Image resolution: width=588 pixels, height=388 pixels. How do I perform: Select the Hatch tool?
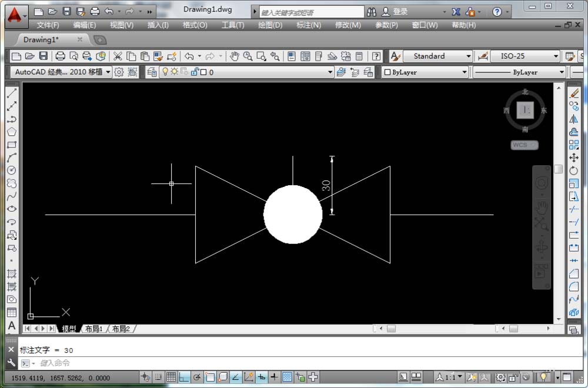pos(12,274)
